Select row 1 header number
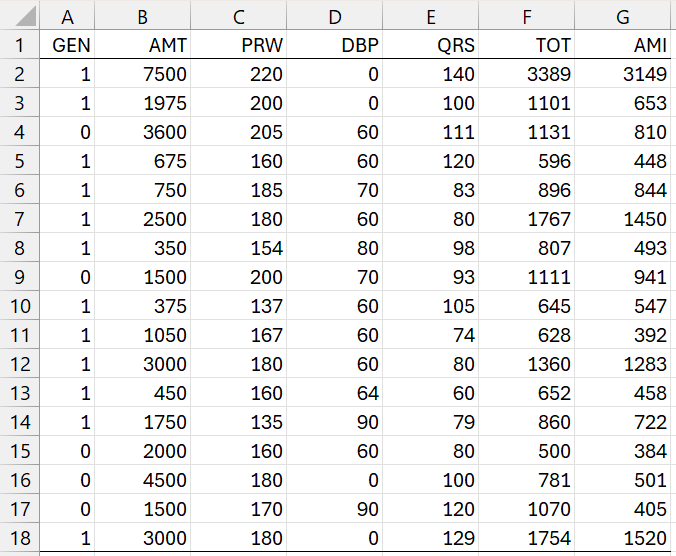This screenshot has width=676, height=556. 20,45
